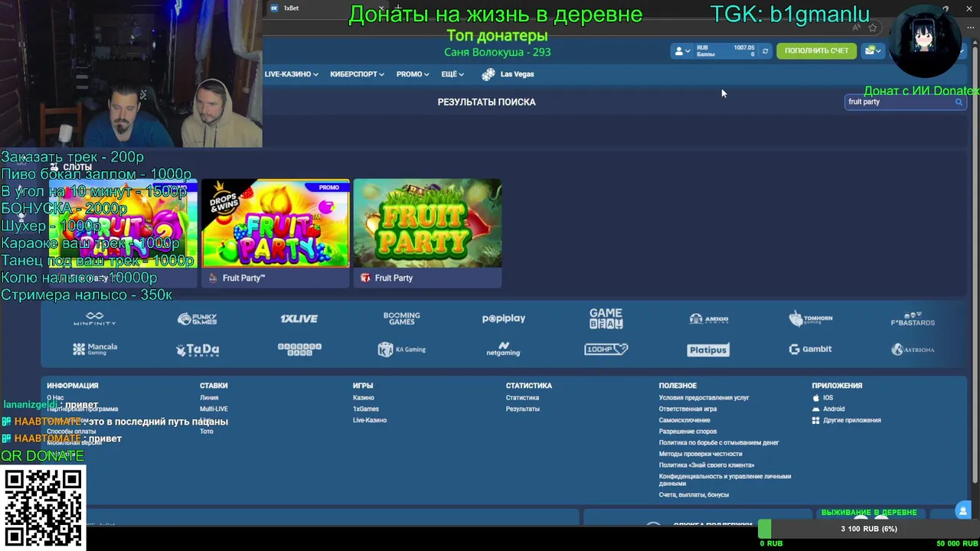Open the Самоисключение link
This screenshot has height=551, width=980.
point(684,420)
